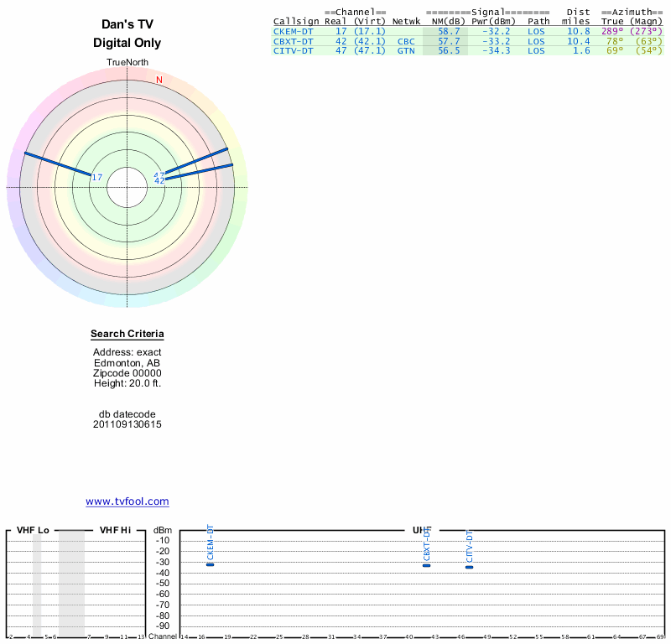Click the channel 17 label on radar plot
Screen dimensions: 671x644
tap(96, 177)
